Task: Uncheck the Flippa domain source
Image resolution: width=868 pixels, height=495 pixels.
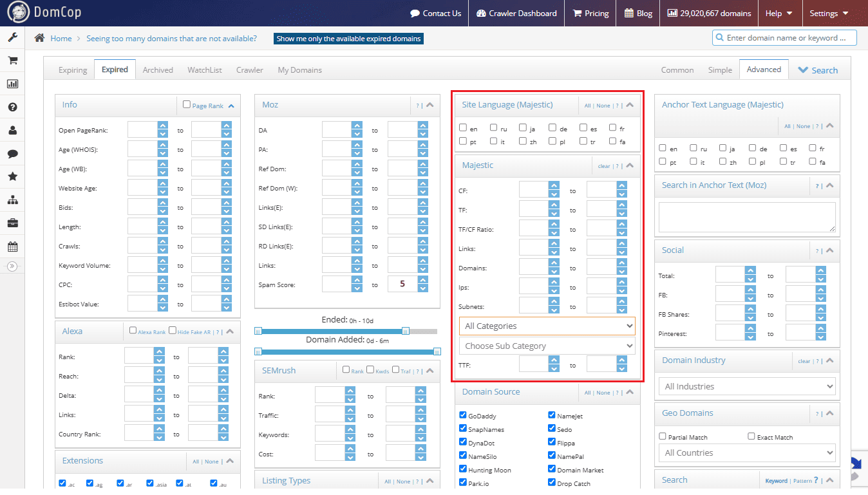Action: pyautogui.click(x=552, y=442)
